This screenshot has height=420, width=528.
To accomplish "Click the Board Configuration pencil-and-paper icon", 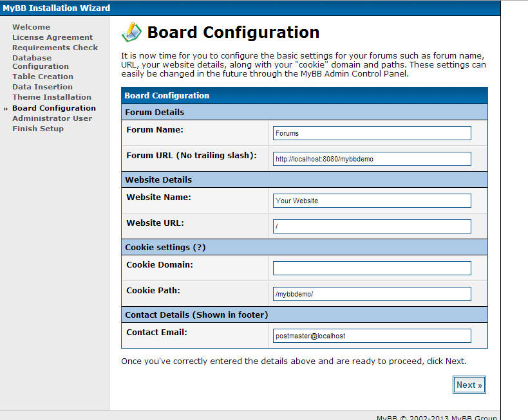I will [x=131, y=32].
